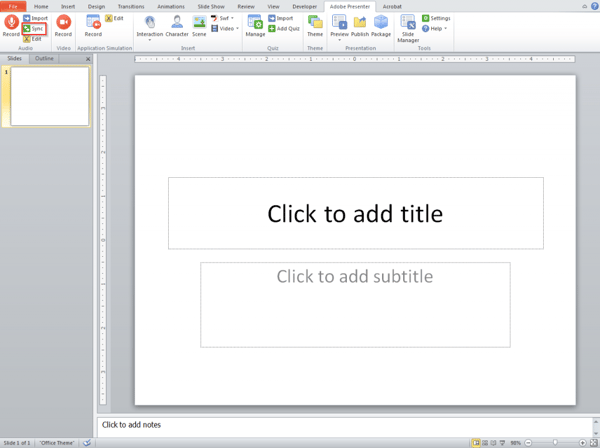Viewport: 600px width, 448px height.
Task: Close the slides thumbnail pane
Action: [88, 59]
